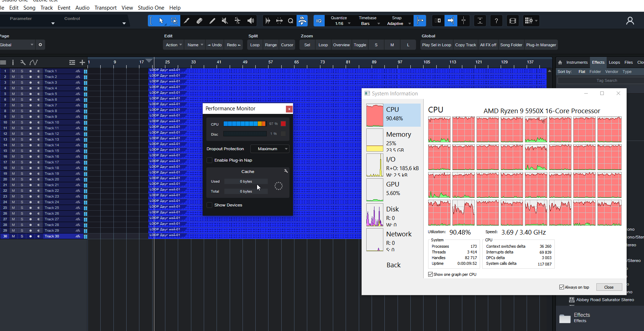Screen dimensions: 644x331
Task: Click the red CPU overload indicator
Action: pos(283,124)
